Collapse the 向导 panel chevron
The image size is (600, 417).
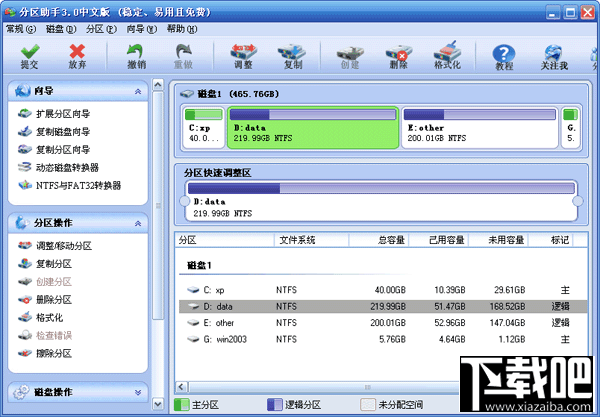138,91
